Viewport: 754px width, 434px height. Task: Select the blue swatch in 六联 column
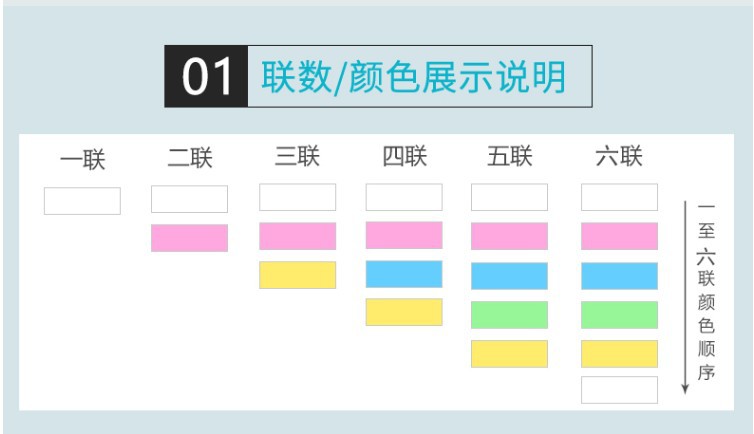coord(619,276)
